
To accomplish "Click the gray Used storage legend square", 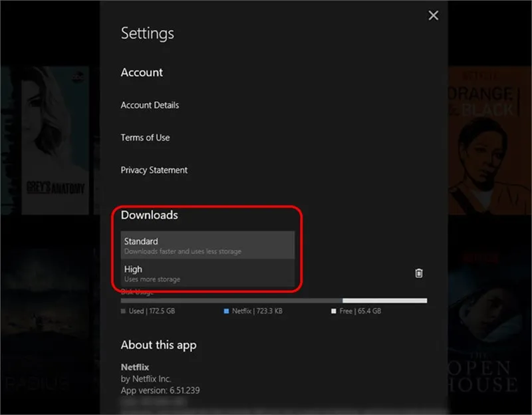I will (x=123, y=311).
